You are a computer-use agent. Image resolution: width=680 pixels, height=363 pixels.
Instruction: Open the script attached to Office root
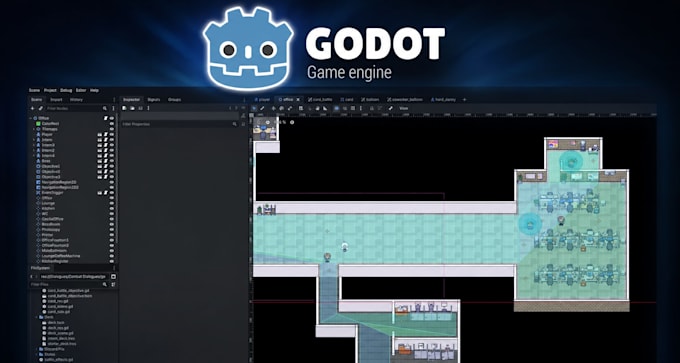pyautogui.click(x=105, y=118)
